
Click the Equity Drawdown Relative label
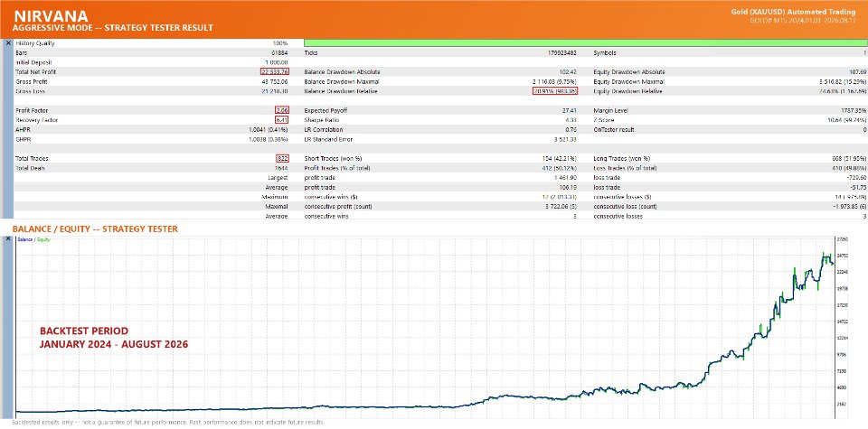tap(629, 91)
